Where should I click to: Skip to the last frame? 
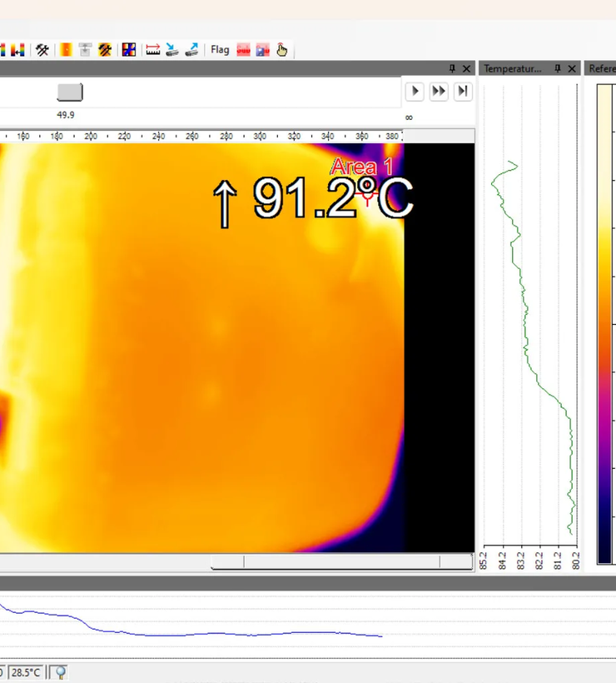tap(463, 91)
